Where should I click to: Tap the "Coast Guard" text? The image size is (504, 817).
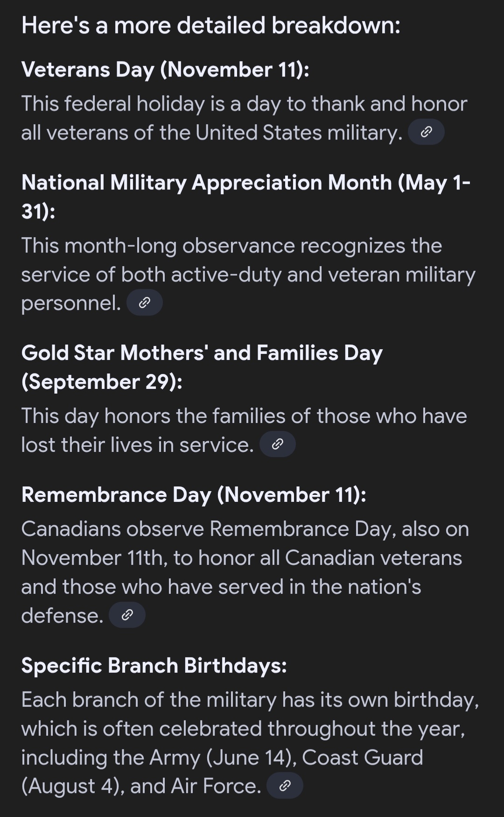(362, 758)
